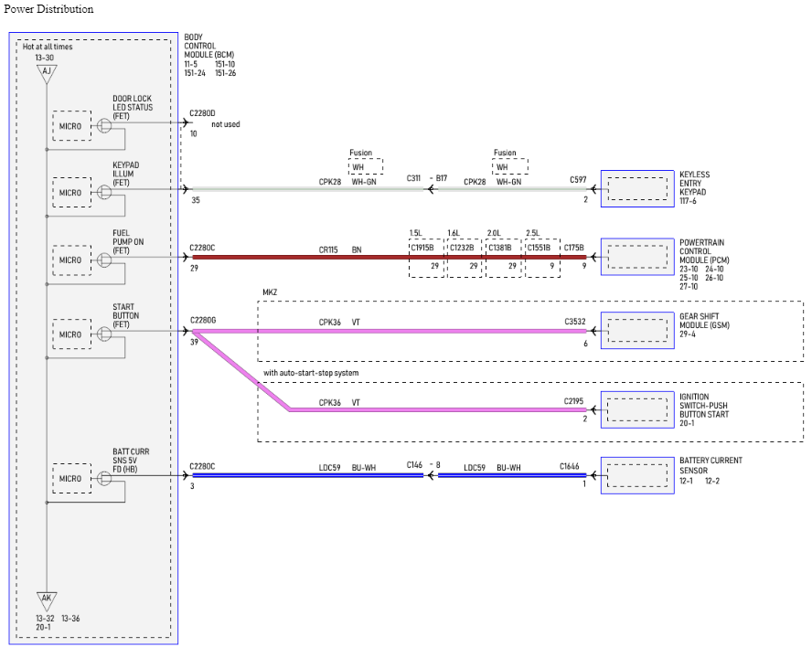The image size is (812, 647).
Task: Click the MICRO box beside Keypad Illum
Action: 72,193
